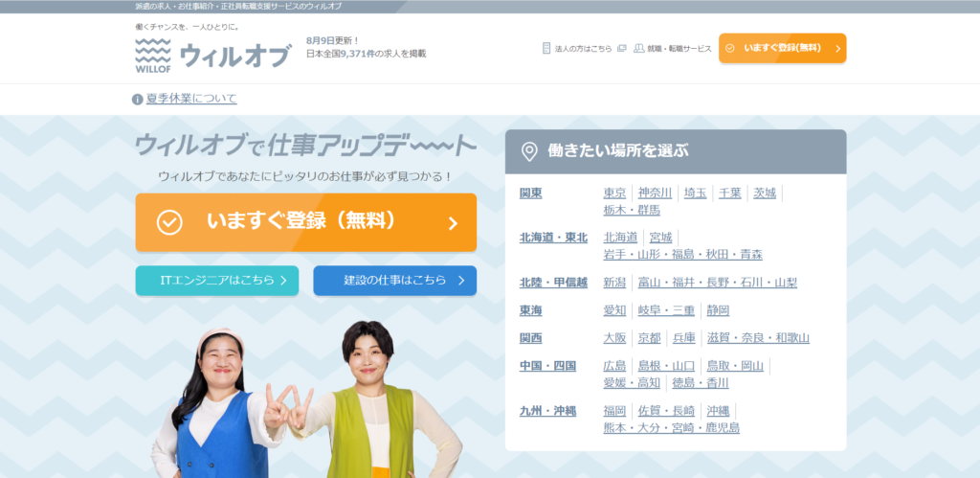Choose 千葉 prefecture link
Viewport: 980px width, 478px height.
[x=730, y=193]
